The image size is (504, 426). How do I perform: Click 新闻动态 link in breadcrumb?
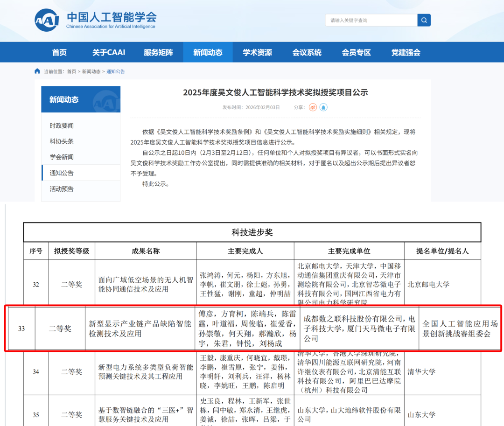coord(91,71)
